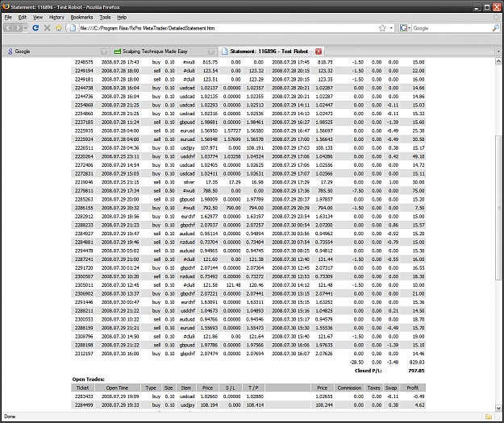This screenshot has width=504, height=423.
Task: Click ticket number 2312197
Action: [84, 354]
